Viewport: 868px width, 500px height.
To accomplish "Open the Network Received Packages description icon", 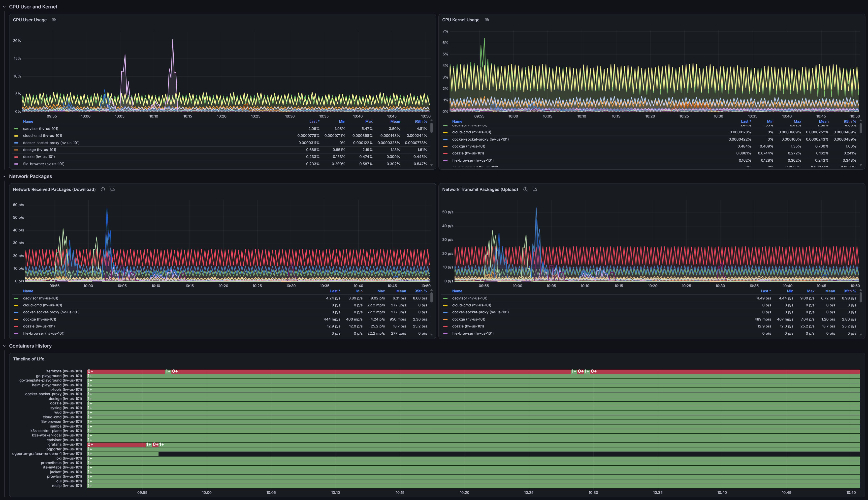I will pyautogui.click(x=112, y=190).
